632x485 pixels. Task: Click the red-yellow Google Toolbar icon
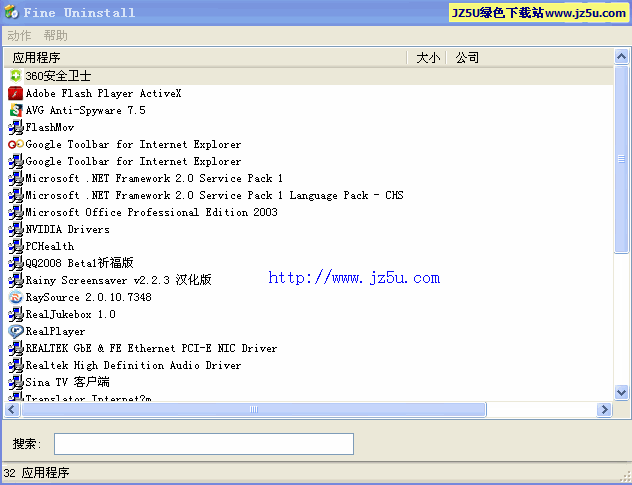click(x=15, y=144)
